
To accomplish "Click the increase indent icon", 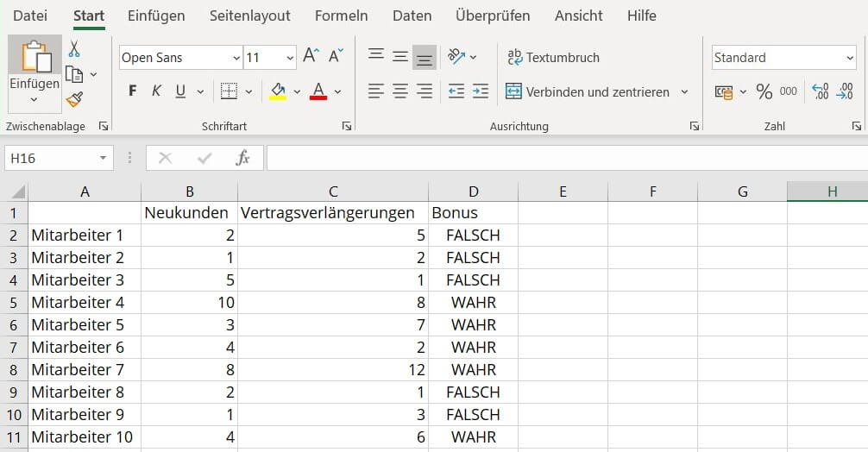I will pos(481,91).
